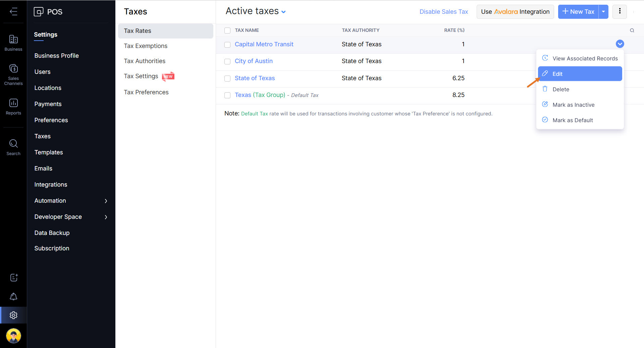Open the Business module icon
The height and width of the screenshot is (348, 644).
13,43
